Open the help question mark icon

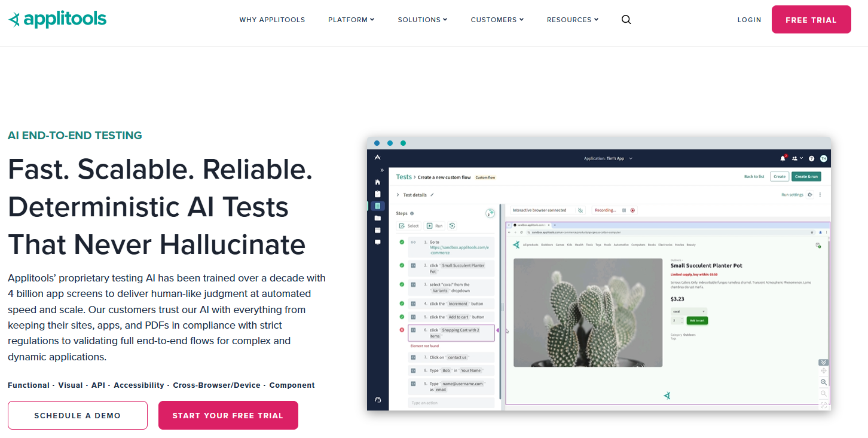coord(811,159)
